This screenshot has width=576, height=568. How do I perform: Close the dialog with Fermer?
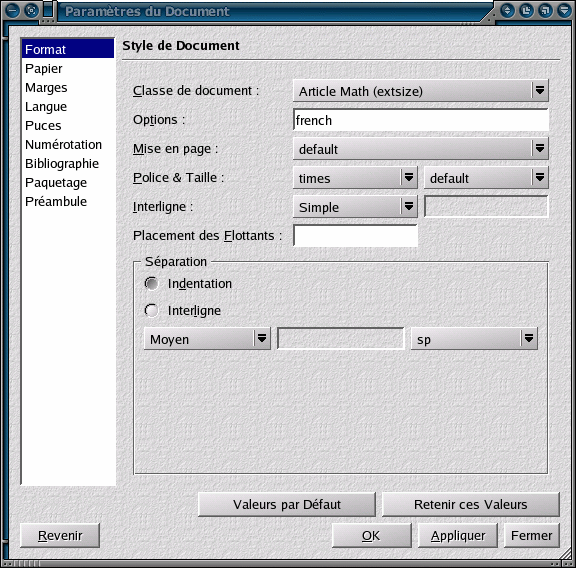532,536
